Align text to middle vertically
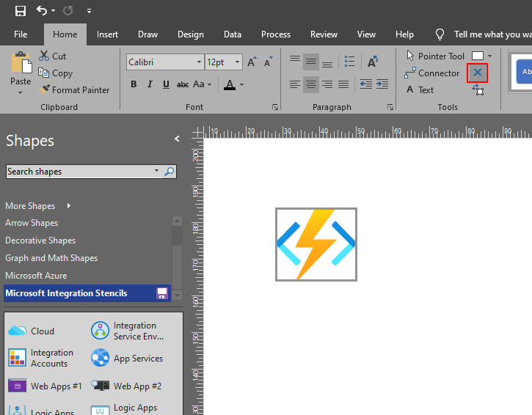This screenshot has width=532, height=415. (x=311, y=62)
